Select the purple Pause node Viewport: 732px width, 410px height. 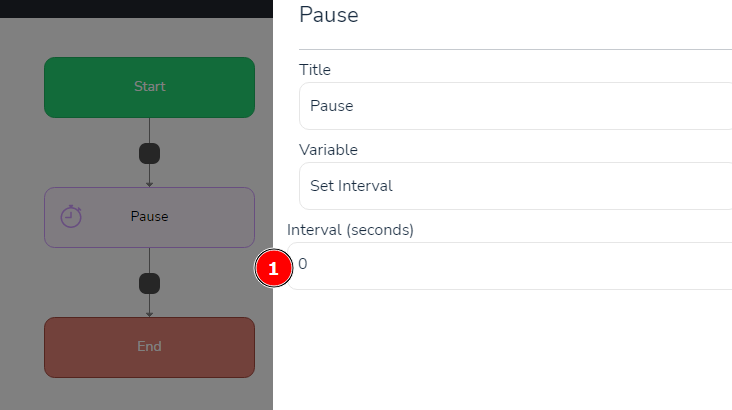pyautogui.click(x=149, y=218)
